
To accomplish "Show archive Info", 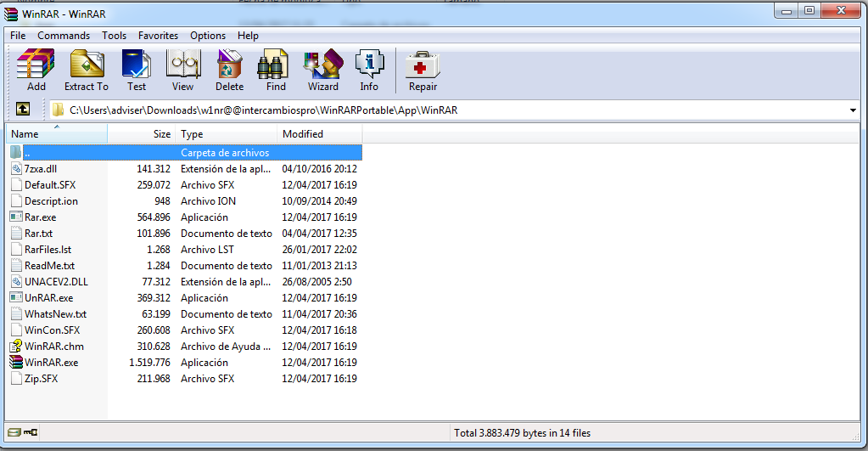I will coord(369,63).
